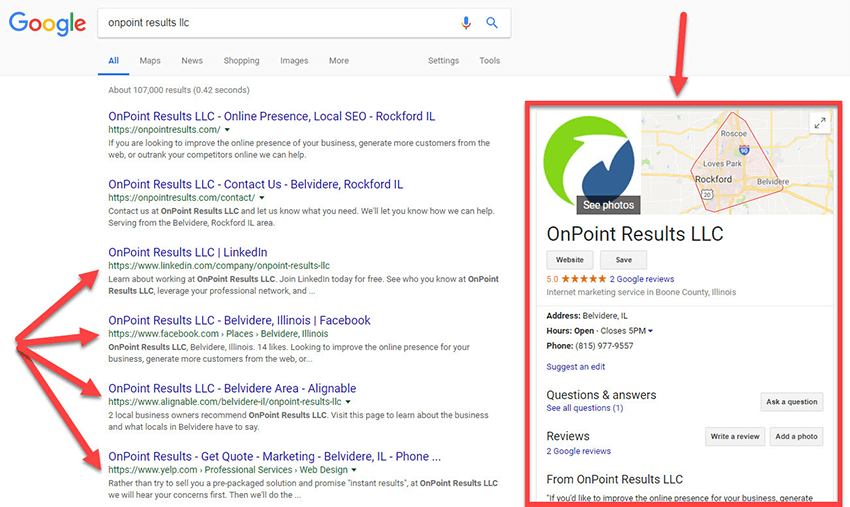This screenshot has height=507, width=850.
Task: Switch to the News tab
Action: (x=192, y=61)
